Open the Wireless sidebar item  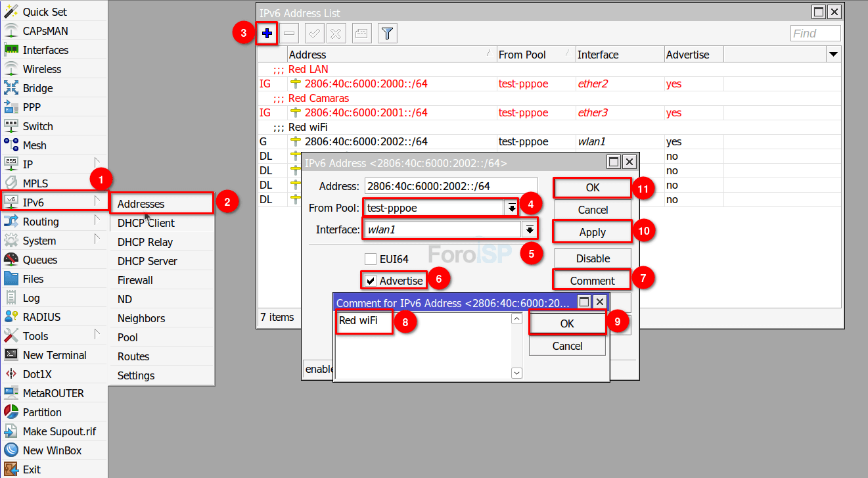tap(41, 69)
